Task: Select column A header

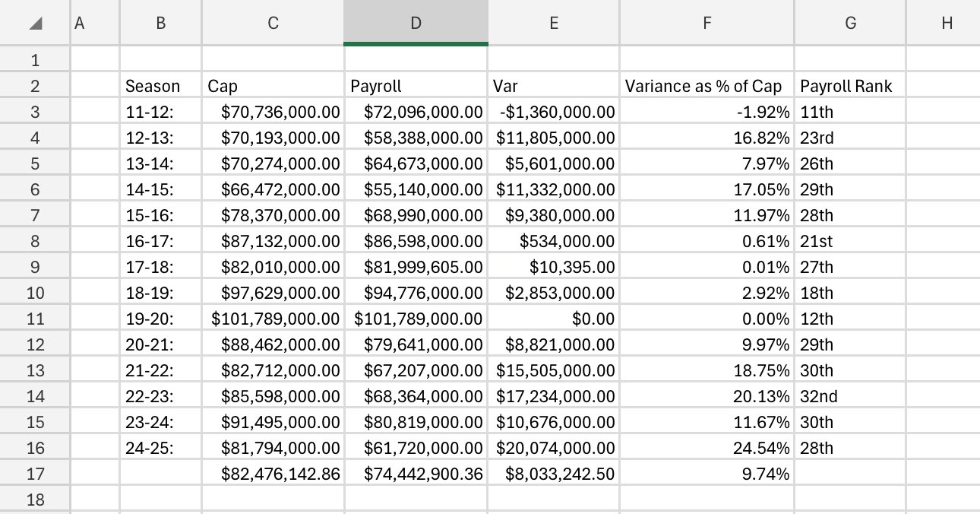Action: [95, 23]
